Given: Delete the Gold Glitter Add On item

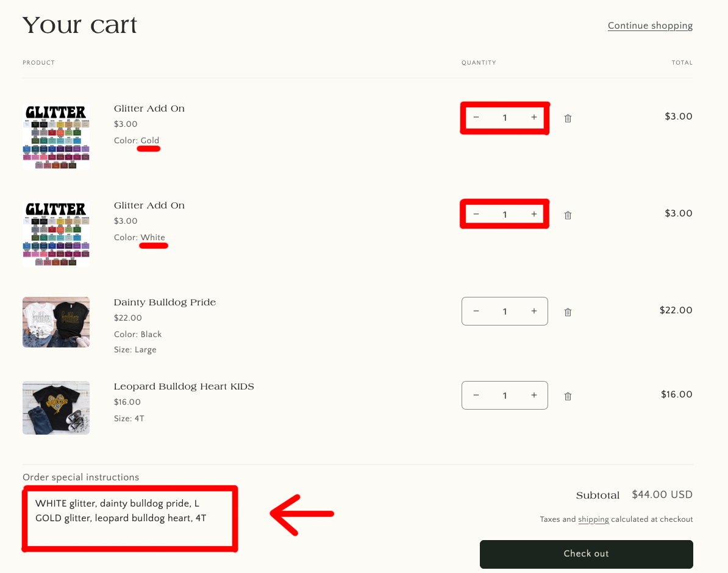Looking at the screenshot, I should coord(568,118).
